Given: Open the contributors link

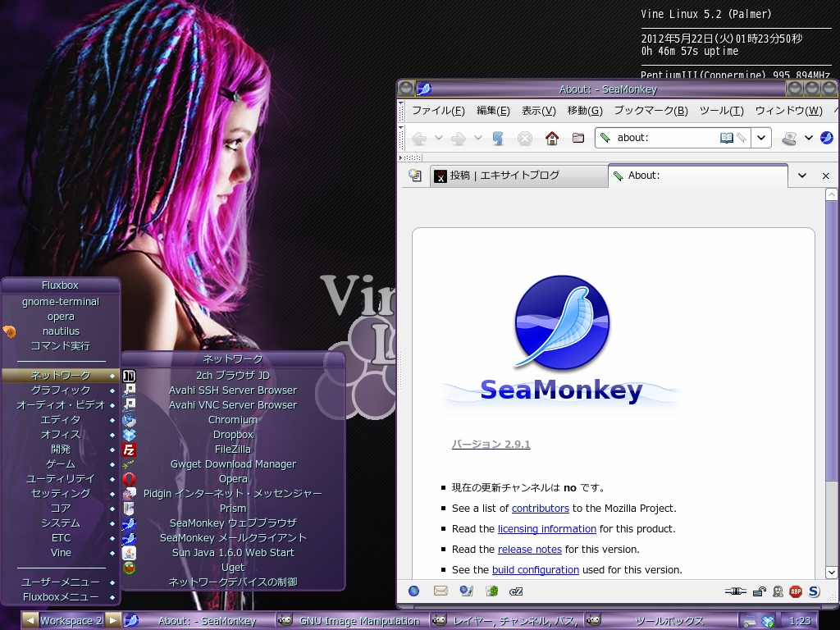Looking at the screenshot, I should coord(540,509).
